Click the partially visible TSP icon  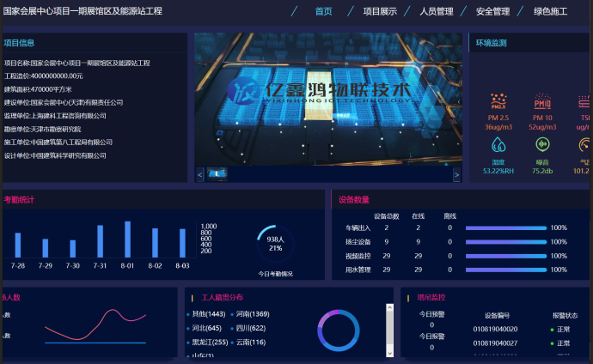coord(584,101)
